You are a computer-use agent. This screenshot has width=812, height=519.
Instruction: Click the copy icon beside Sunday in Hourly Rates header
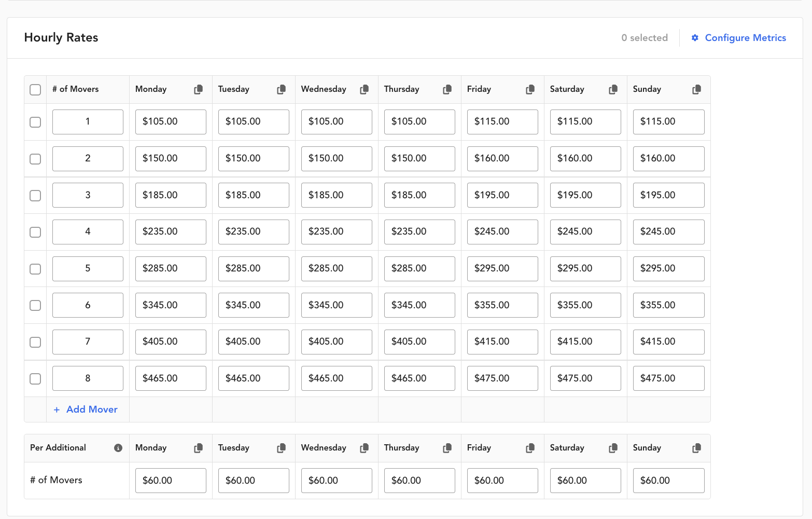coord(696,89)
